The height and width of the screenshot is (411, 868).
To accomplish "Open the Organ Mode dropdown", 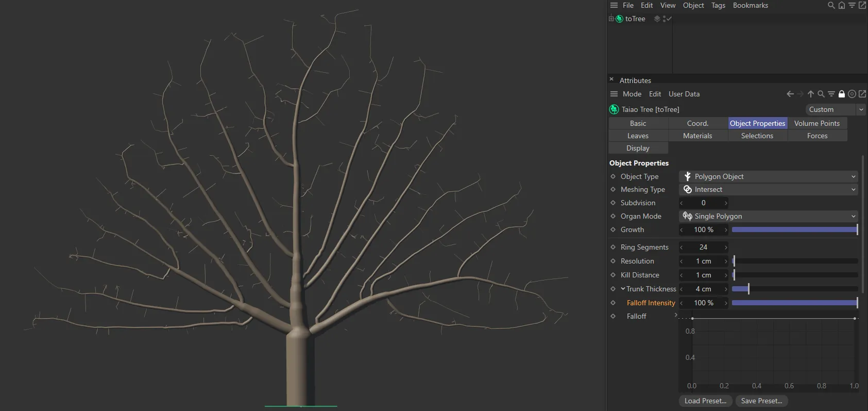I will point(768,216).
